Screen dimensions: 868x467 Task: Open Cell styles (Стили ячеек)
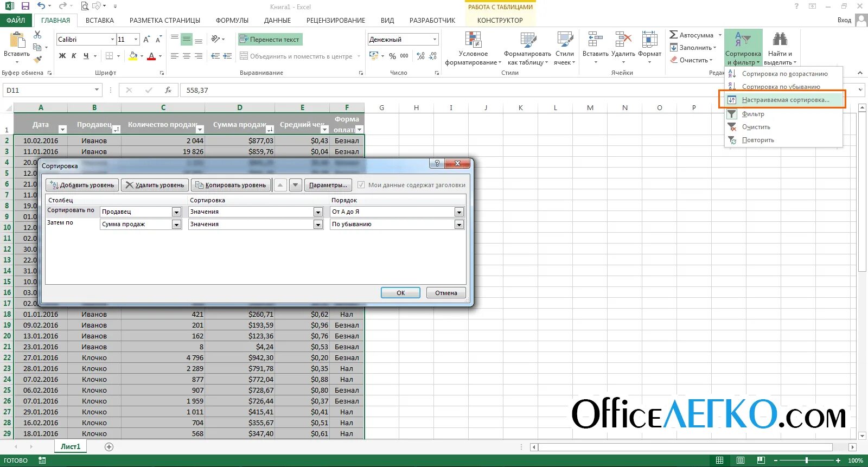565,49
